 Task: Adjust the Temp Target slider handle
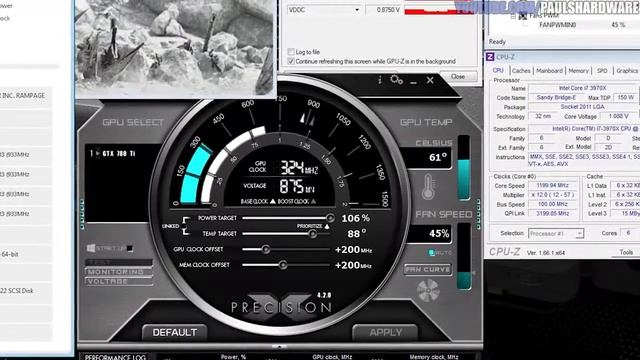pos(312,234)
